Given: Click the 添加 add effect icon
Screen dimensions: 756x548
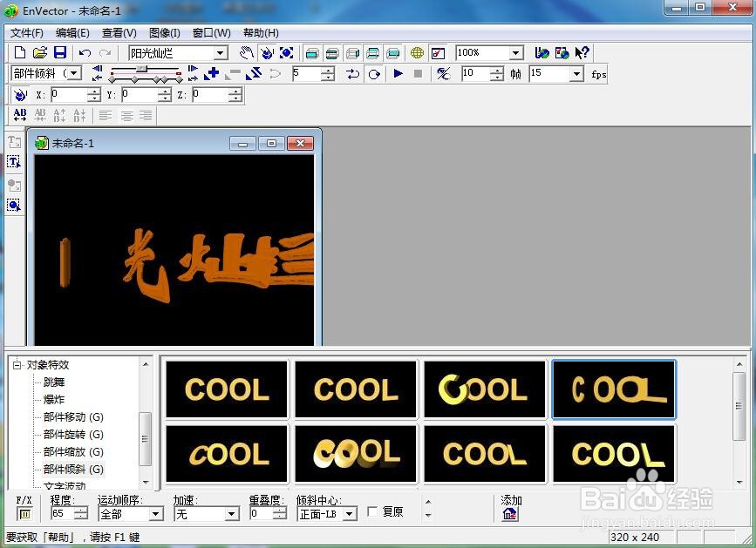Looking at the screenshot, I should click(509, 514).
